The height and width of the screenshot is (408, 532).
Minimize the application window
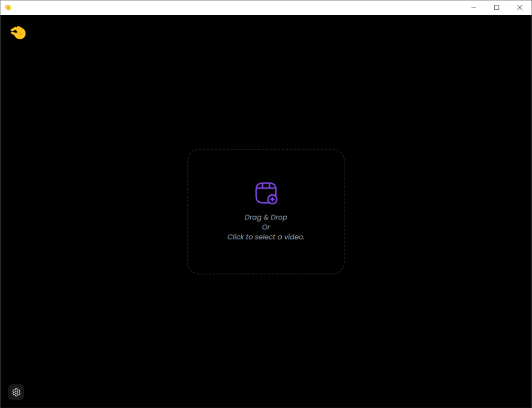pyautogui.click(x=474, y=7)
